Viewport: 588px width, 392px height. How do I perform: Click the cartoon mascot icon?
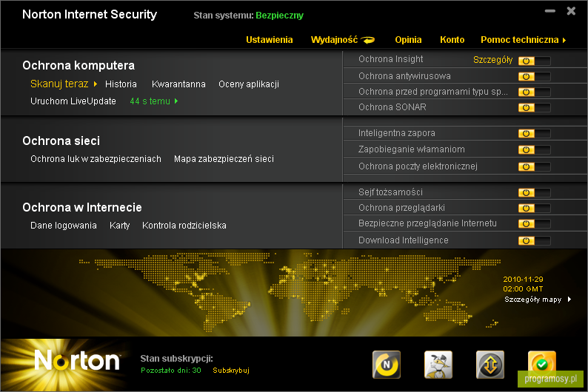coord(438,365)
